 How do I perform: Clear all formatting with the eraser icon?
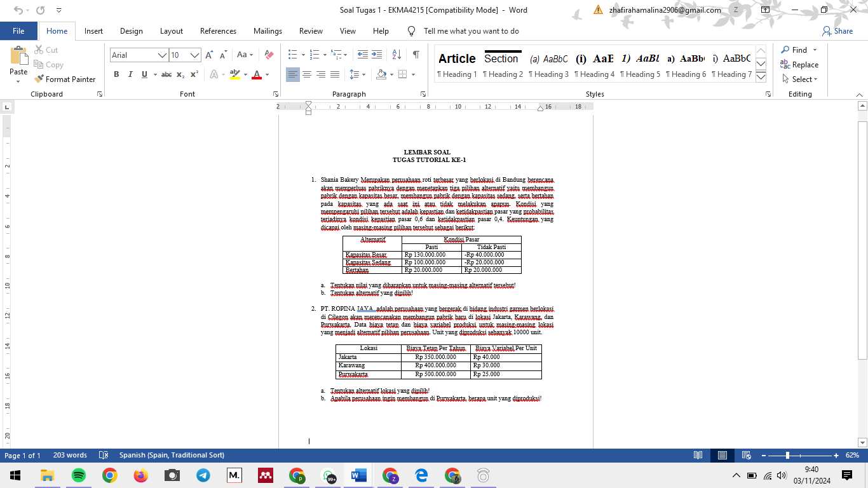(x=269, y=55)
